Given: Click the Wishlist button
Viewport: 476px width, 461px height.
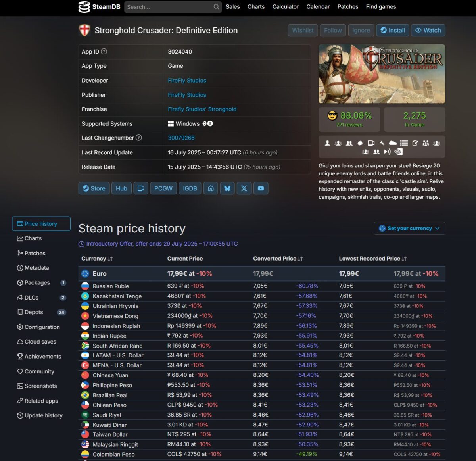Looking at the screenshot, I should click(303, 30).
